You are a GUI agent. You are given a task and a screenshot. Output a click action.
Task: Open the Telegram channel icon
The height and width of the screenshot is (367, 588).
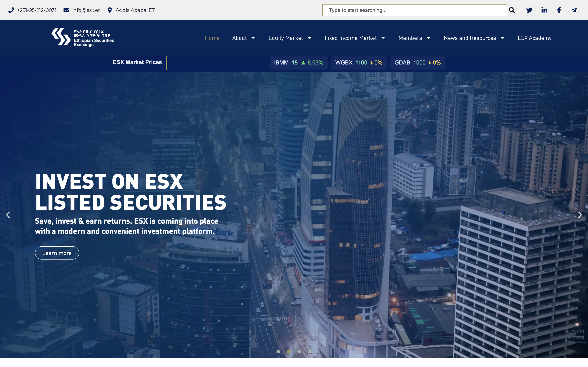574,10
